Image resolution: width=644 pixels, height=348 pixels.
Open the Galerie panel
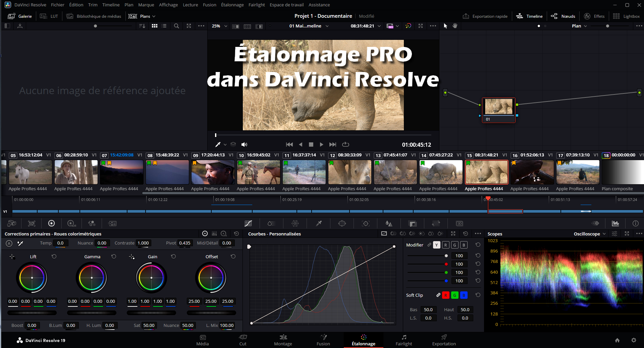pyautogui.click(x=20, y=16)
